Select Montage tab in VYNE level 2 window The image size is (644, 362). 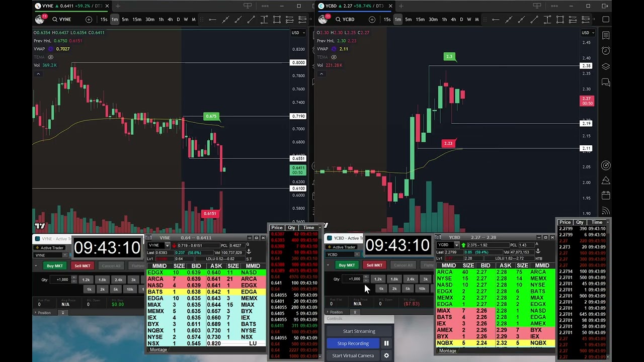pyautogui.click(x=158, y=349)
